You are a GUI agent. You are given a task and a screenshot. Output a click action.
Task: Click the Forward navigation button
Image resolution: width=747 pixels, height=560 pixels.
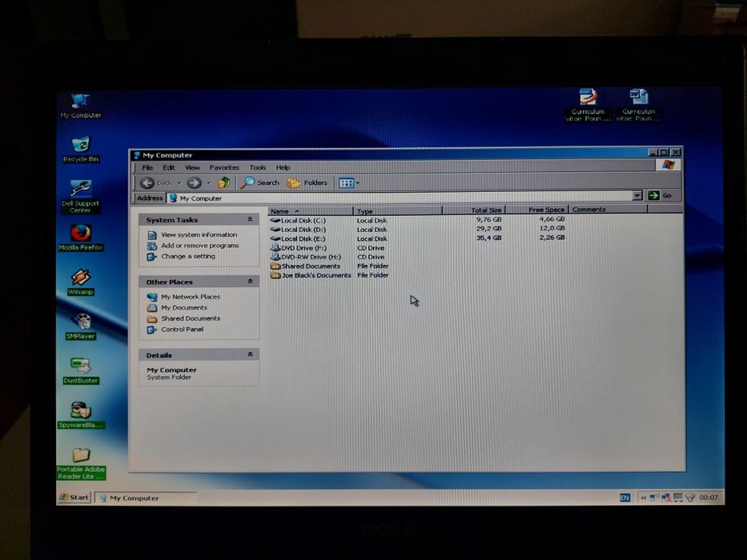(x=194, y=183)
